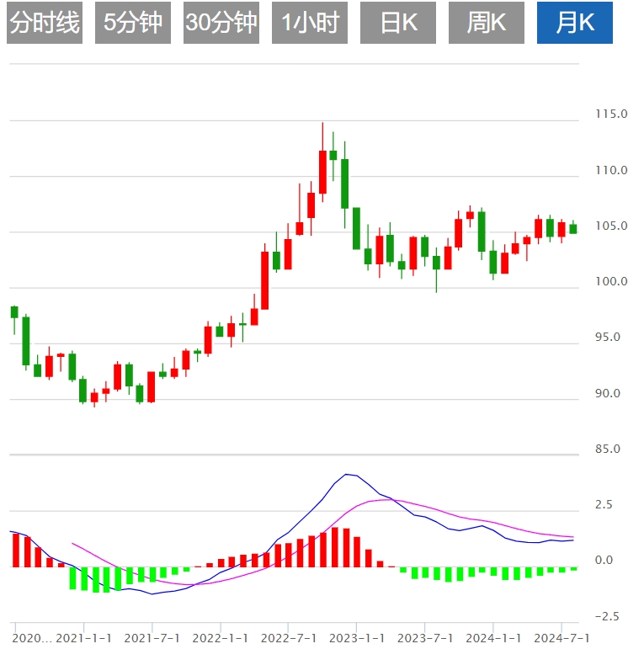Screen dimensions: 644x649
Task: Click the peak red candle near 115
Action: [322, 172]
